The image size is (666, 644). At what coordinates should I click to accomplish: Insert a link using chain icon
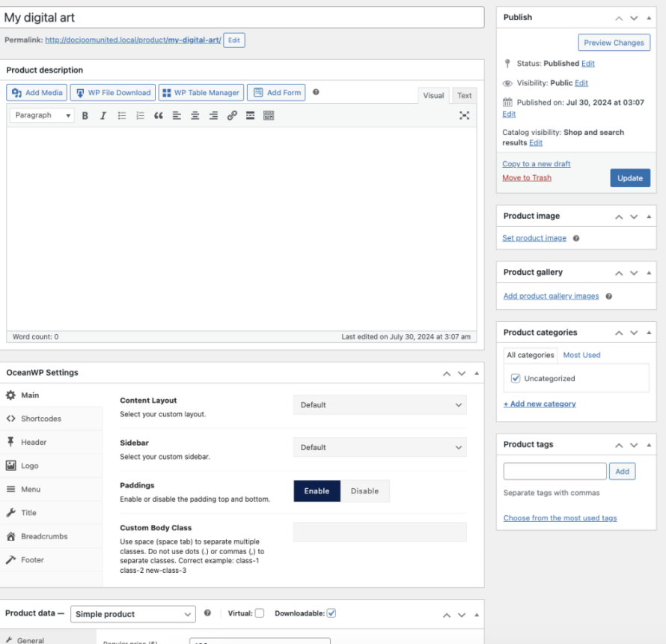point(232,115)
